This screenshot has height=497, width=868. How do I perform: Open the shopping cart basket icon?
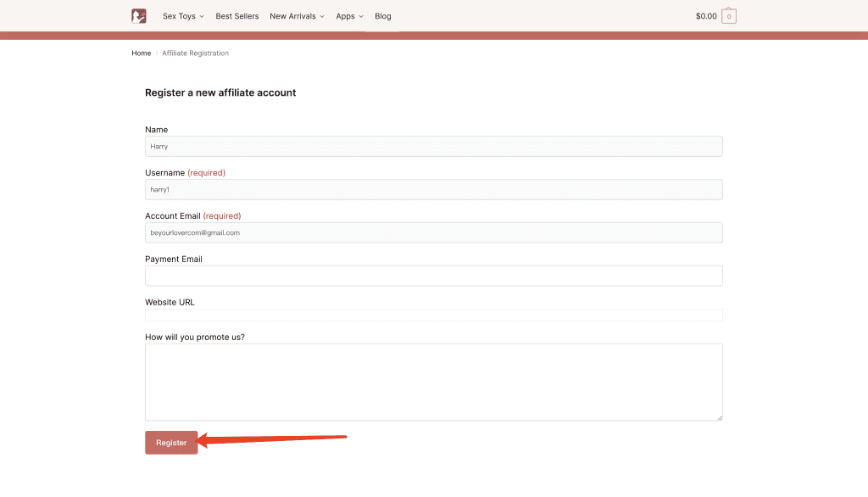click(729, 16)
